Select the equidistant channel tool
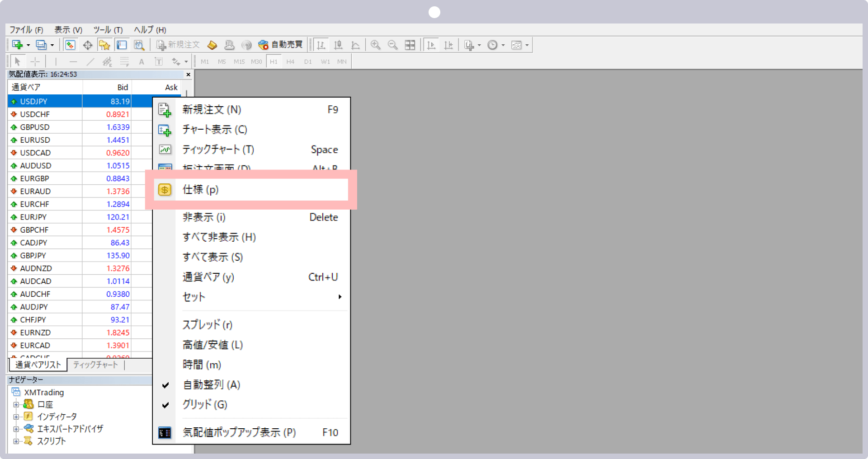This screenshot has height=459, width=868. 107,61
